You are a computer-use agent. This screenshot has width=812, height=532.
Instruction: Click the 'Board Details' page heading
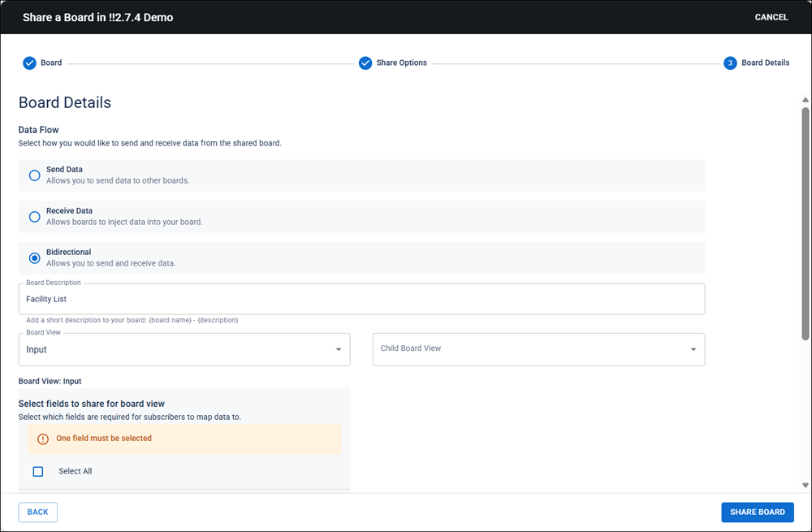65,102
